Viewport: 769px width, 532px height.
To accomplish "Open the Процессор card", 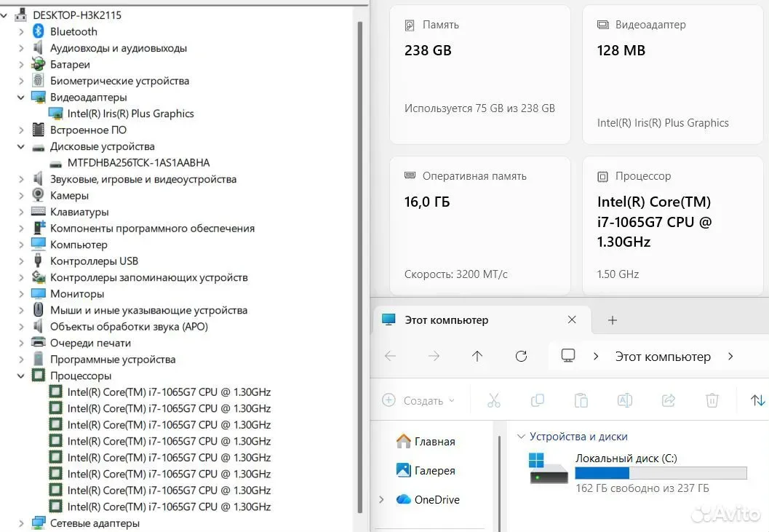I will pos(672,226).
